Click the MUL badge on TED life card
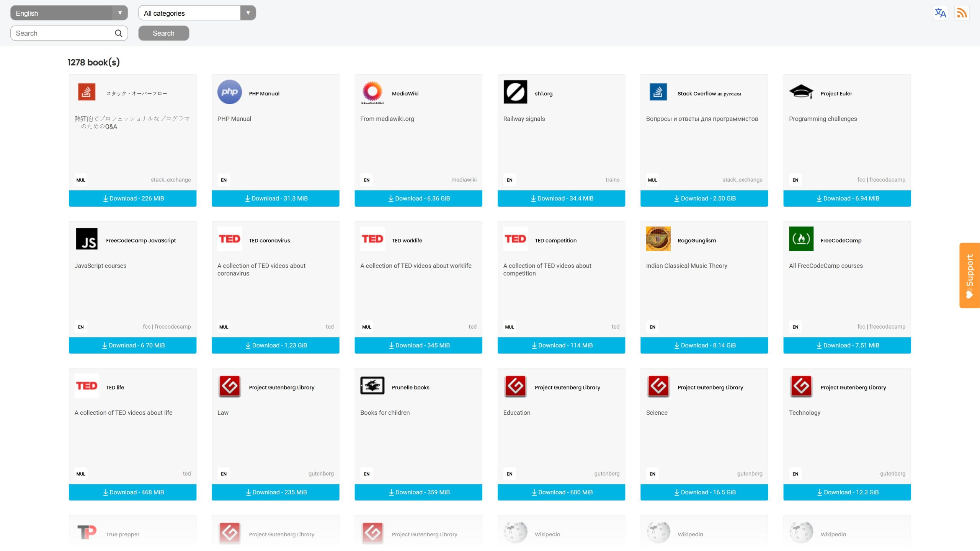 (x=81, y=474)
